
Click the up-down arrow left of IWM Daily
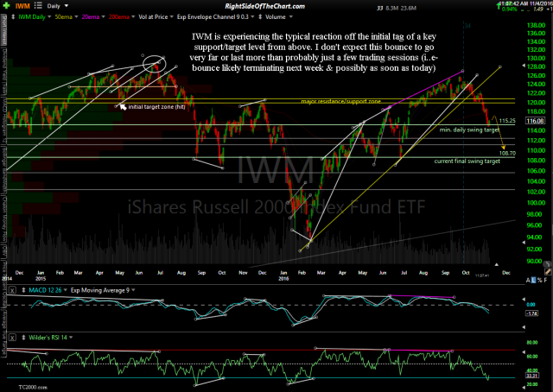point(13,16)
